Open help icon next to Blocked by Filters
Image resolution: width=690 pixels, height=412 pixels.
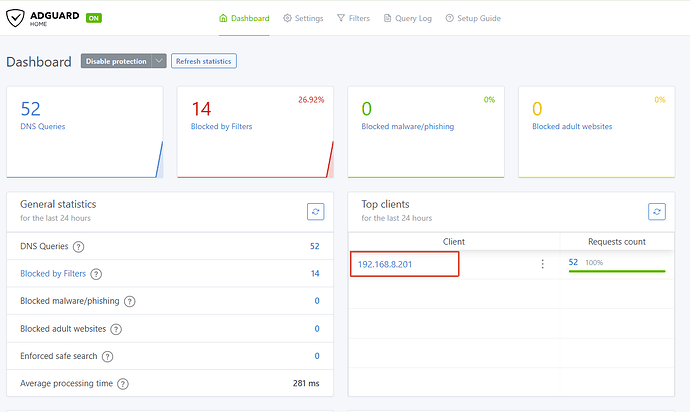96,274
